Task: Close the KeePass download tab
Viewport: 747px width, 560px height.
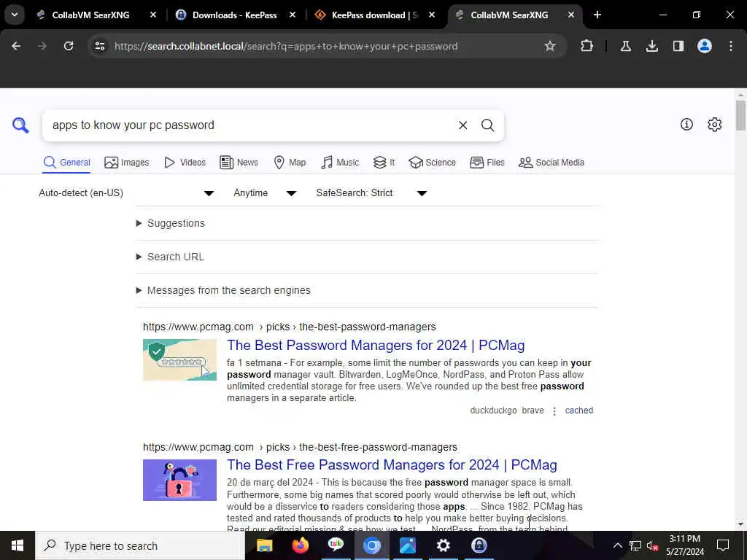Action: click(432, 15)
